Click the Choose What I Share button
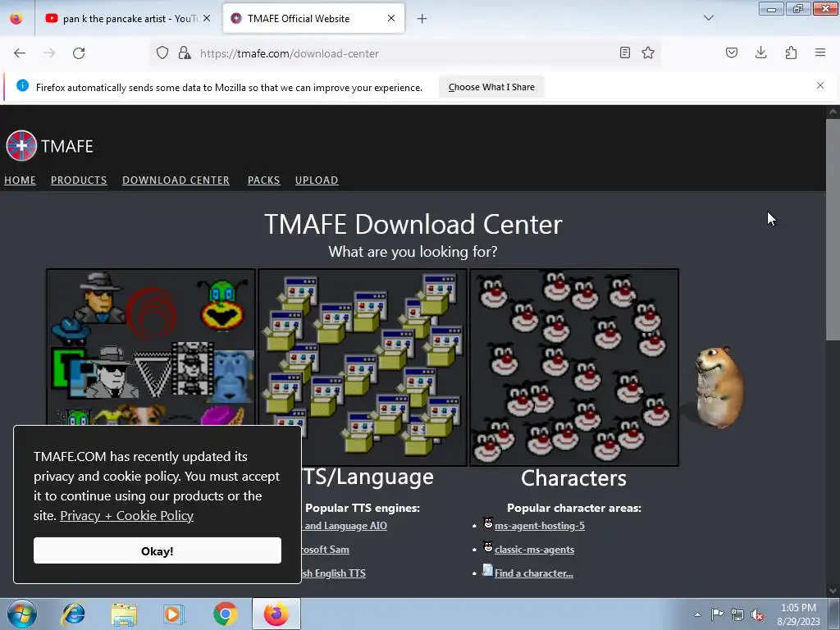Viewport: 840px width, 630px height. (491, 87)
